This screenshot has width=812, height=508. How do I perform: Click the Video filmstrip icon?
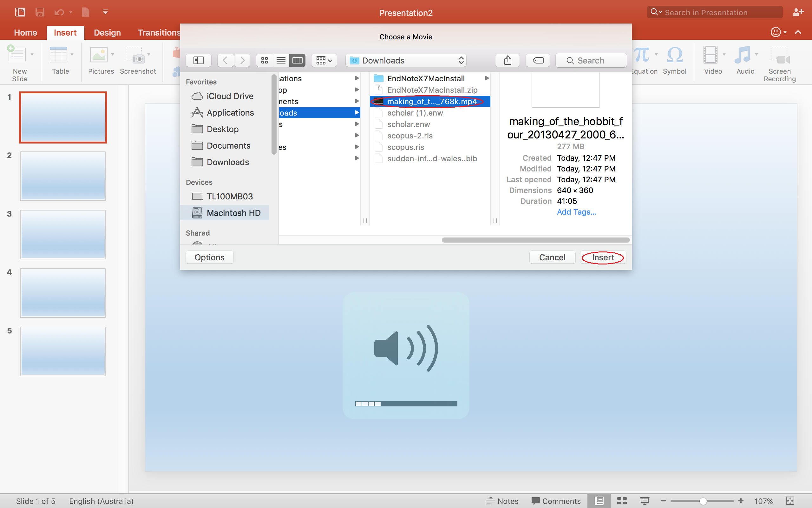click(x=710, y=55)
